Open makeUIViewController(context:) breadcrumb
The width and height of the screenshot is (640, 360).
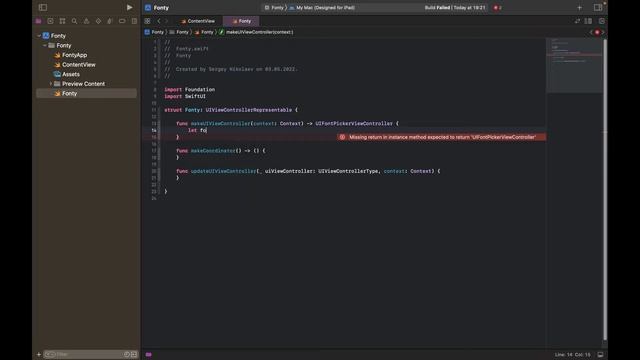pos(256,32)
